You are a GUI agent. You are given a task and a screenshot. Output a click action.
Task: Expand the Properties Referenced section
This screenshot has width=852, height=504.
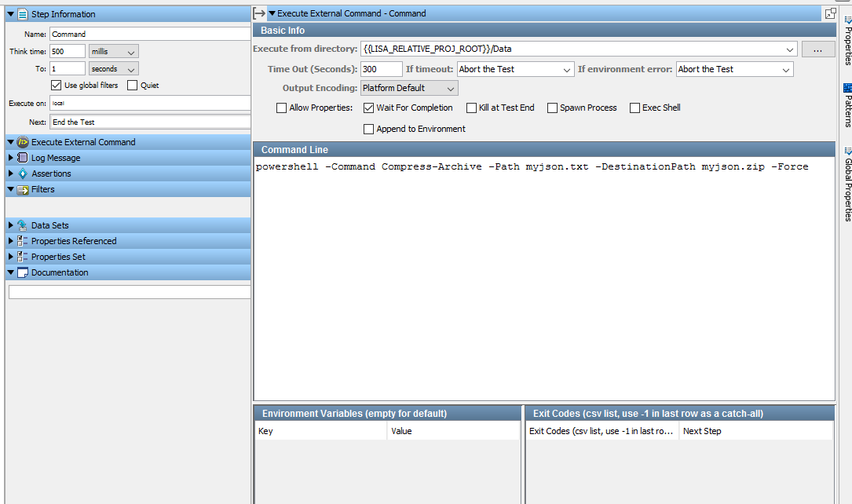(10, 241)
